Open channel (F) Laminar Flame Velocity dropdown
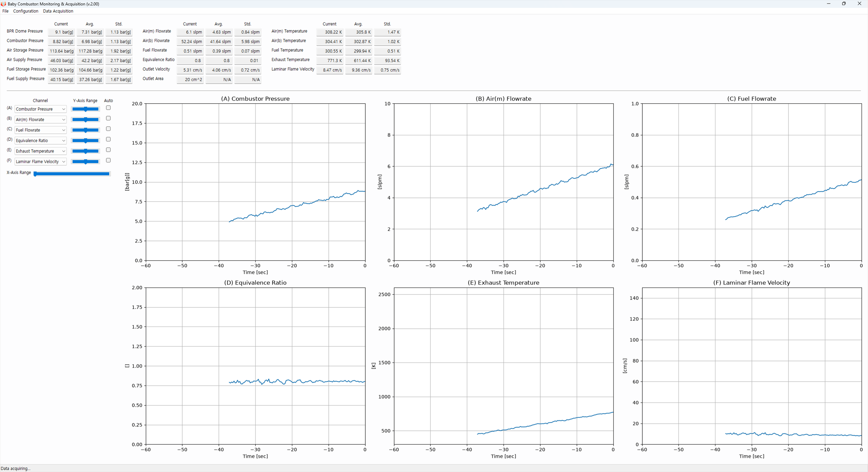Image resolution: width=868 pixels, height=472 pixels. 41,161
